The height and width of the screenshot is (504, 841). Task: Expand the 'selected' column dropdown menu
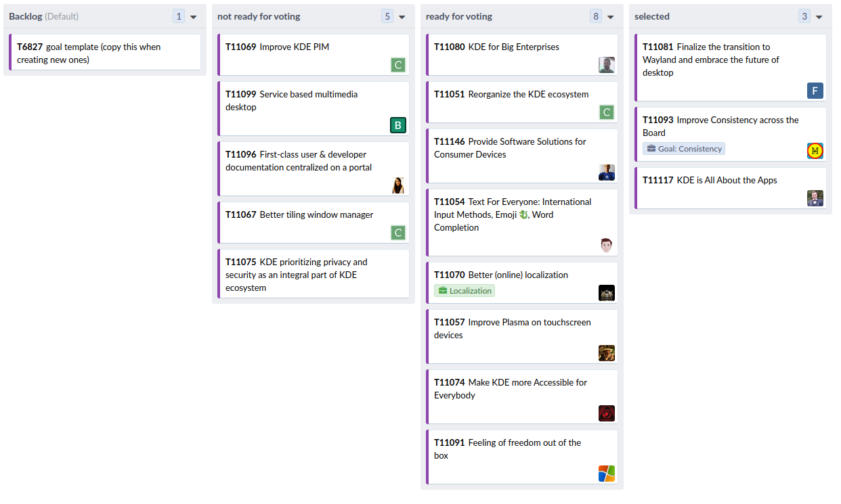click(x=819, y=16)
